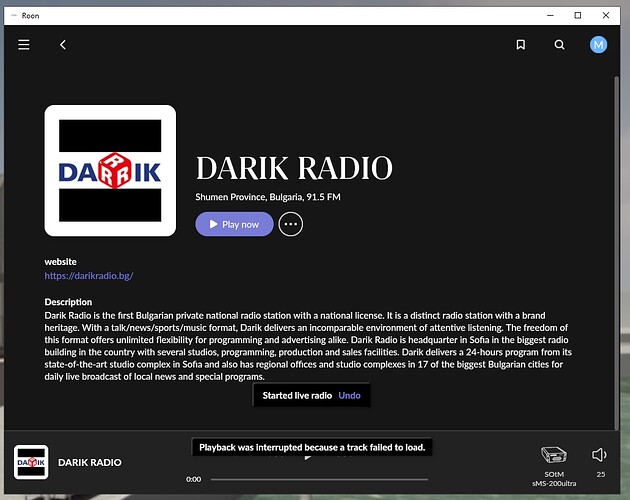Click the DARIK RADIO station heading
The width and height of the screenshot is (630, 500).
(294, 168)
